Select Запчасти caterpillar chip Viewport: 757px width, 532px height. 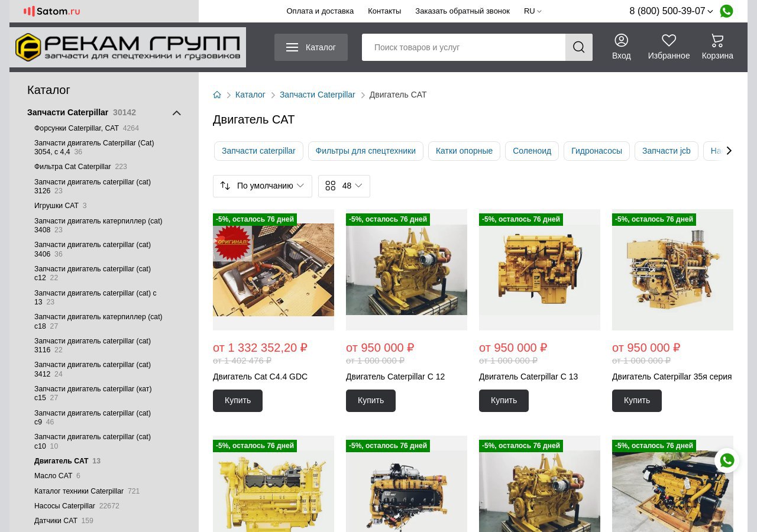[x=258, y=151]
